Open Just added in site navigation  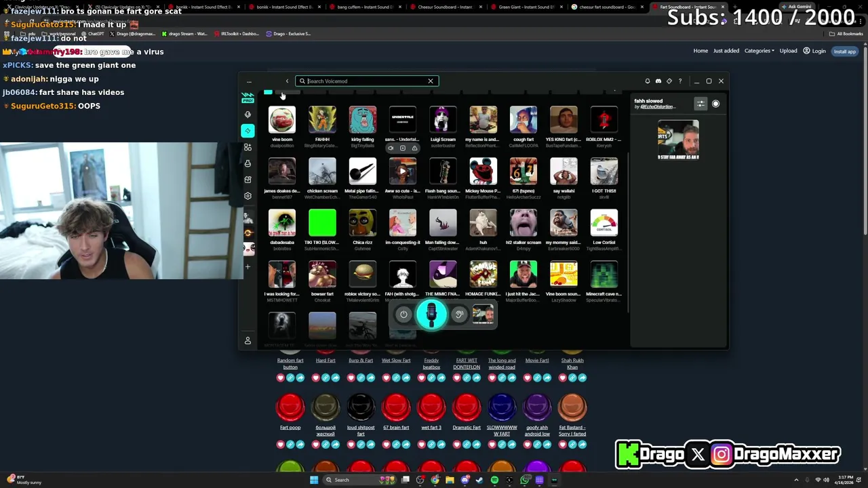tap(726, 51)
